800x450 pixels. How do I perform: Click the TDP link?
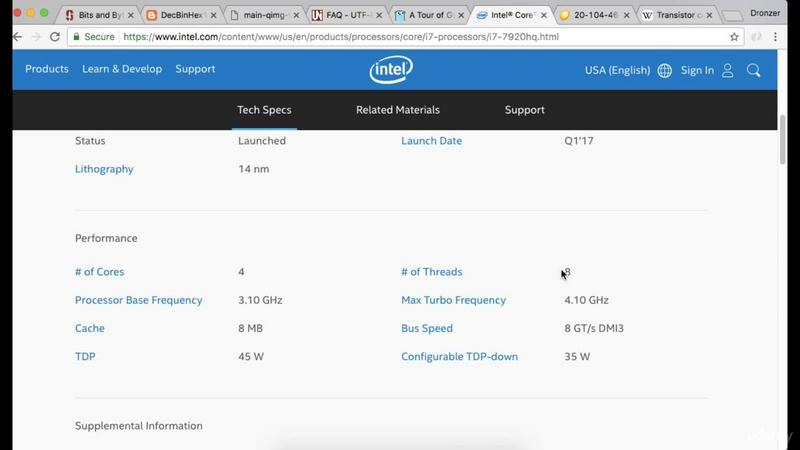coord(85,357)
